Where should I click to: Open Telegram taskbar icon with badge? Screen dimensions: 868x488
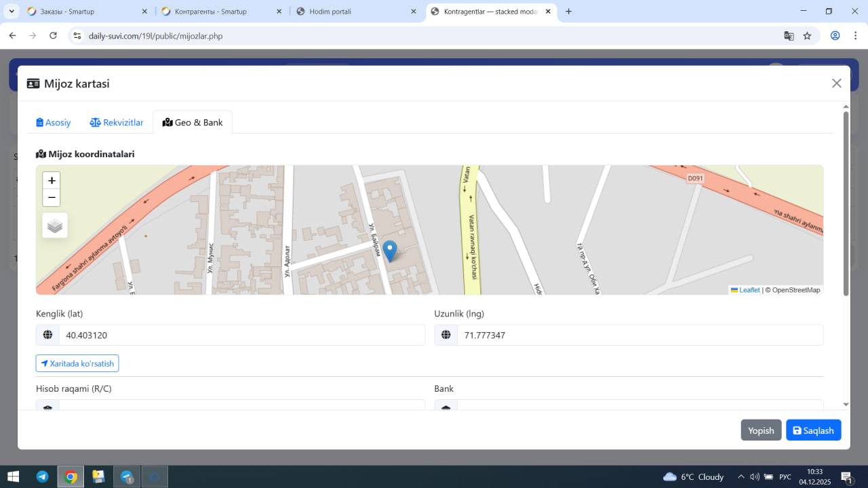pos(127,476)
